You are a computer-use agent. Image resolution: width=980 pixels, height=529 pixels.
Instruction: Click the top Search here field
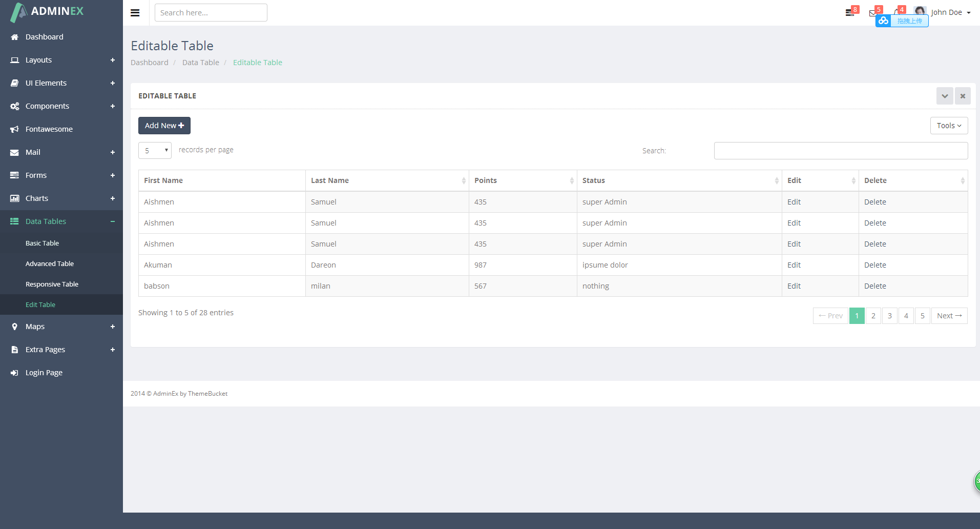tap(211, 13)
